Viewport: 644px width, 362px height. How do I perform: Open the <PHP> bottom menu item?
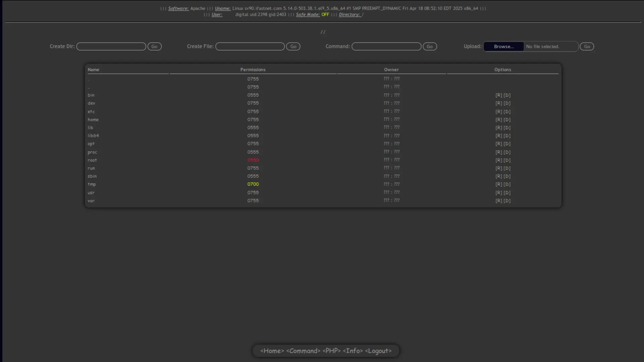[331, 351]
